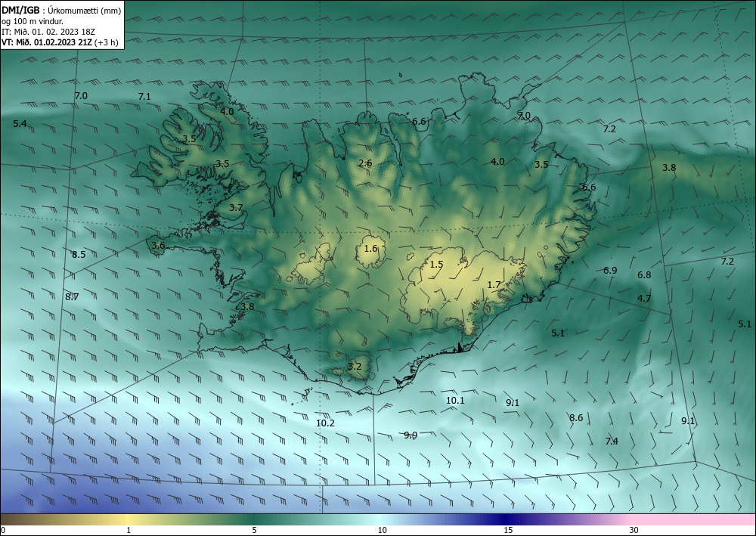Click the offshore value "8.5"

pyautogui.click(x=79, y=255)
